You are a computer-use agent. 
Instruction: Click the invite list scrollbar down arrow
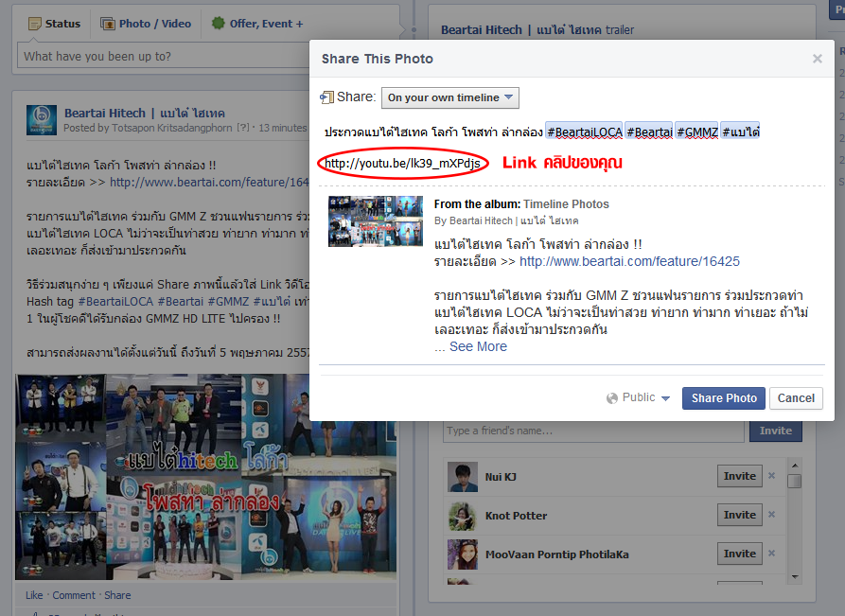795,577
